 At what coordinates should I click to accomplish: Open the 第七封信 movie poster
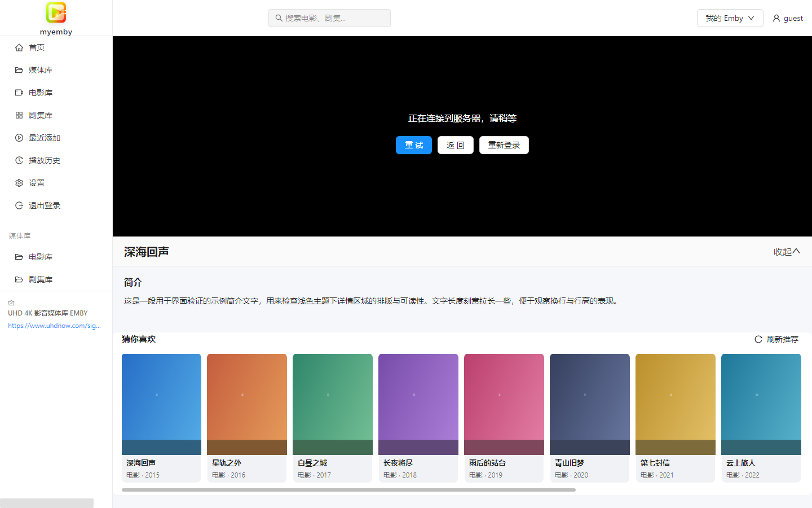pos(676,404)
